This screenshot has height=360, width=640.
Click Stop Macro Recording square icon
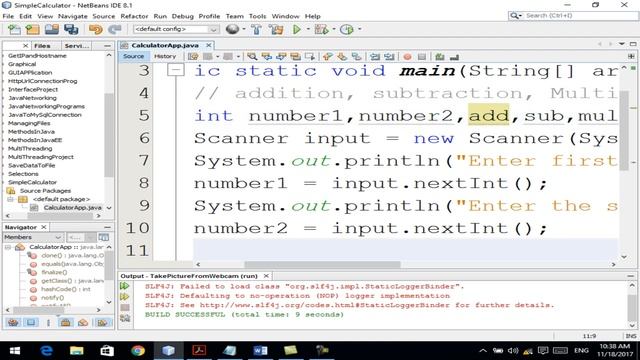click(x=422, y=57)
